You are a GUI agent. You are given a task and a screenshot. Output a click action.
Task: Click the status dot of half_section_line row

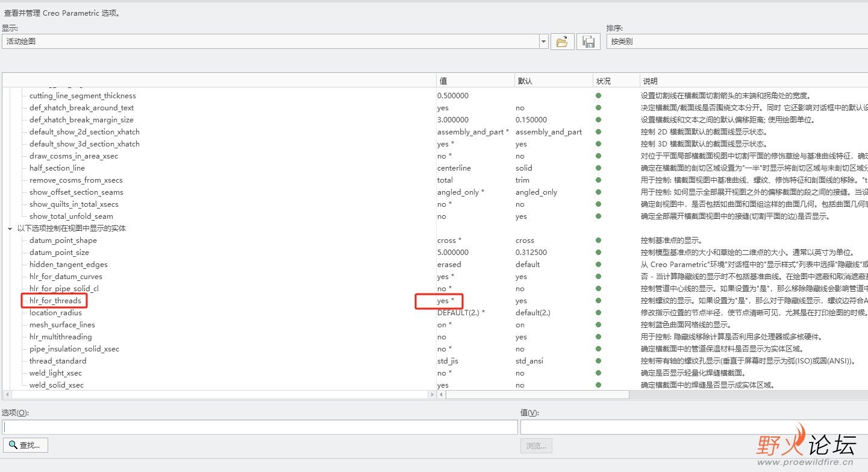click(598, 168)
